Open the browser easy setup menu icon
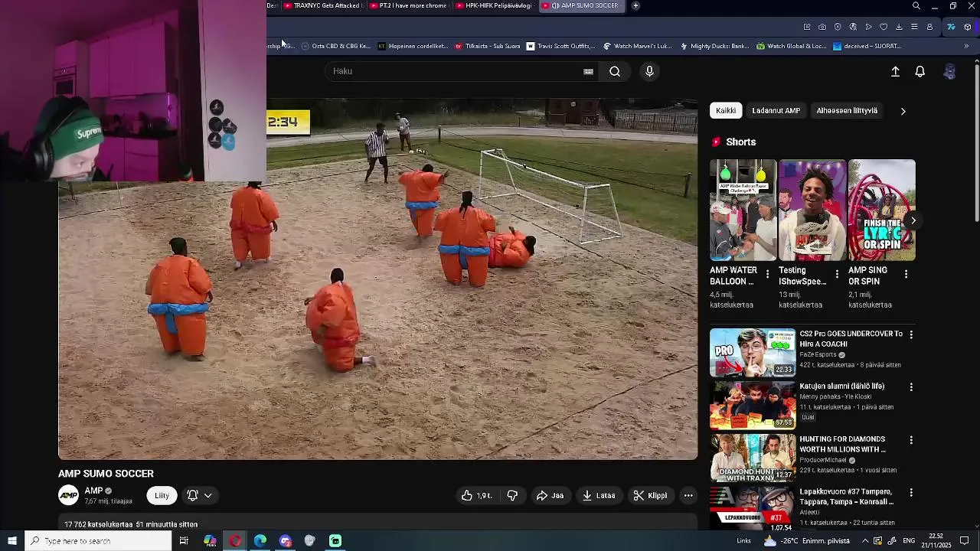This screenshot has height=551, width=980. coord(914,27)
